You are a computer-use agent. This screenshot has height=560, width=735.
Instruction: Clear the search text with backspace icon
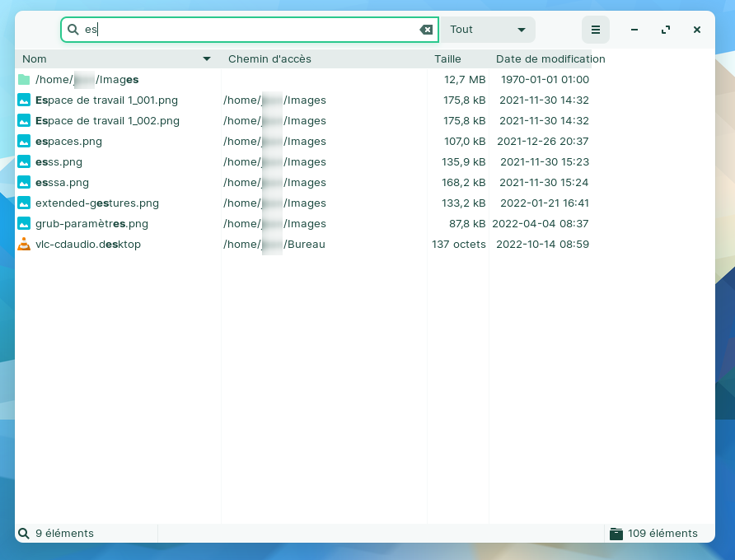point(426,30)
